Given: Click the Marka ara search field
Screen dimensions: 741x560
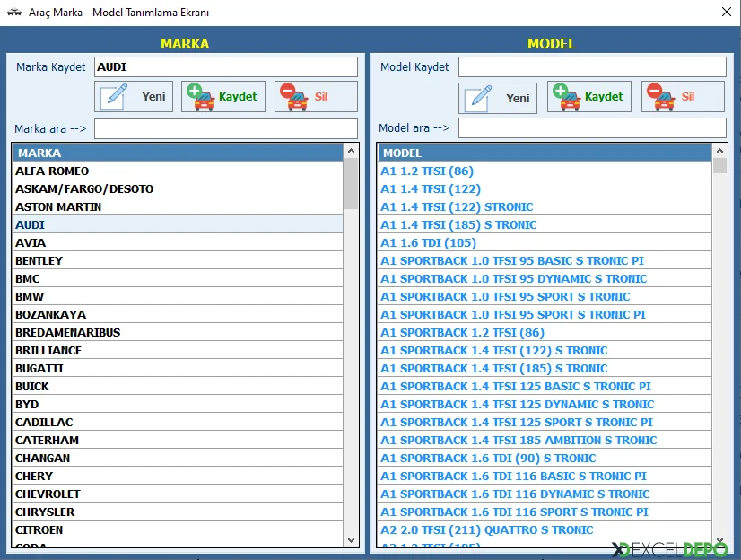Looking at the screenshot, I should point(225,129).
